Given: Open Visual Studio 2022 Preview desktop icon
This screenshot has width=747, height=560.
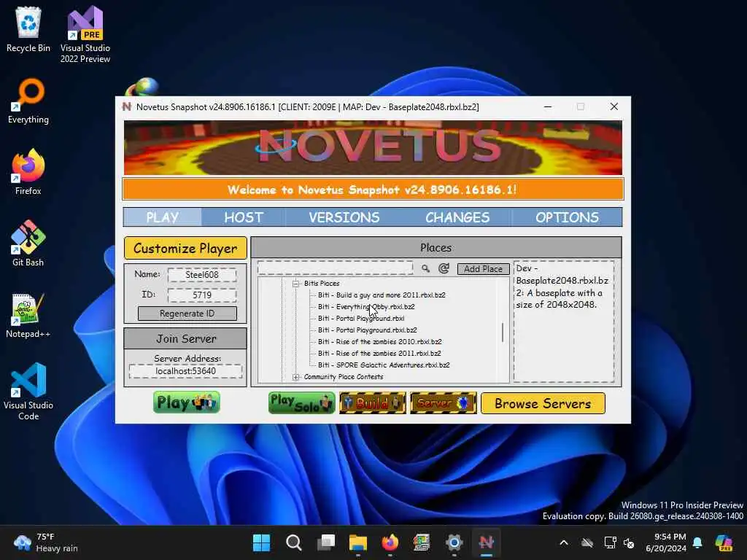Looking at the screenshot, I should (85, 35).
